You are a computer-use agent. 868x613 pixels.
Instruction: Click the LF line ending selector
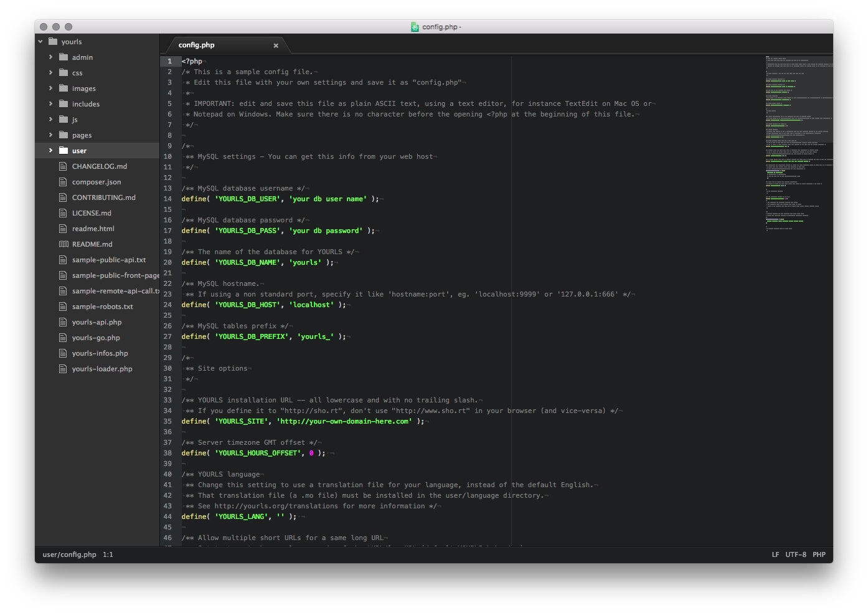click(x=775, y=554)
